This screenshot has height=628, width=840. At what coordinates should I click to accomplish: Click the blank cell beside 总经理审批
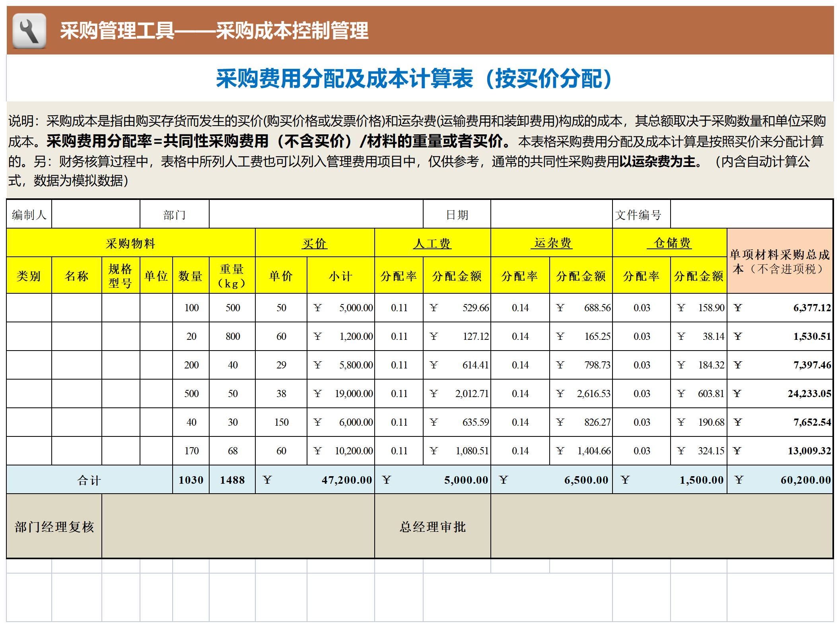[662, 526]
